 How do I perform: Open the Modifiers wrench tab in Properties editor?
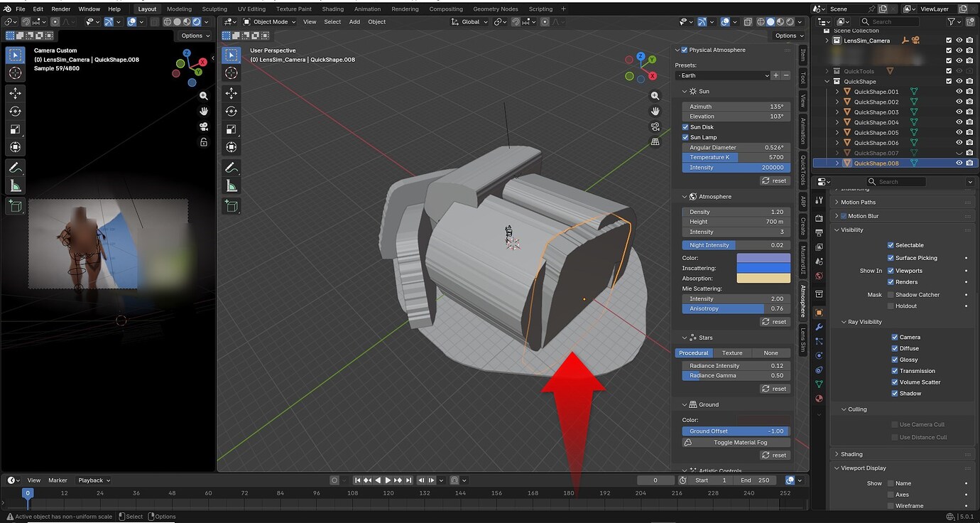coord(819,327)
